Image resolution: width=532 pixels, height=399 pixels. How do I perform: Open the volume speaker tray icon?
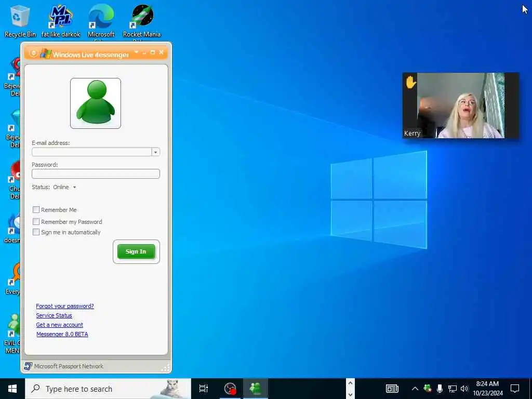(x=464, y=389)
